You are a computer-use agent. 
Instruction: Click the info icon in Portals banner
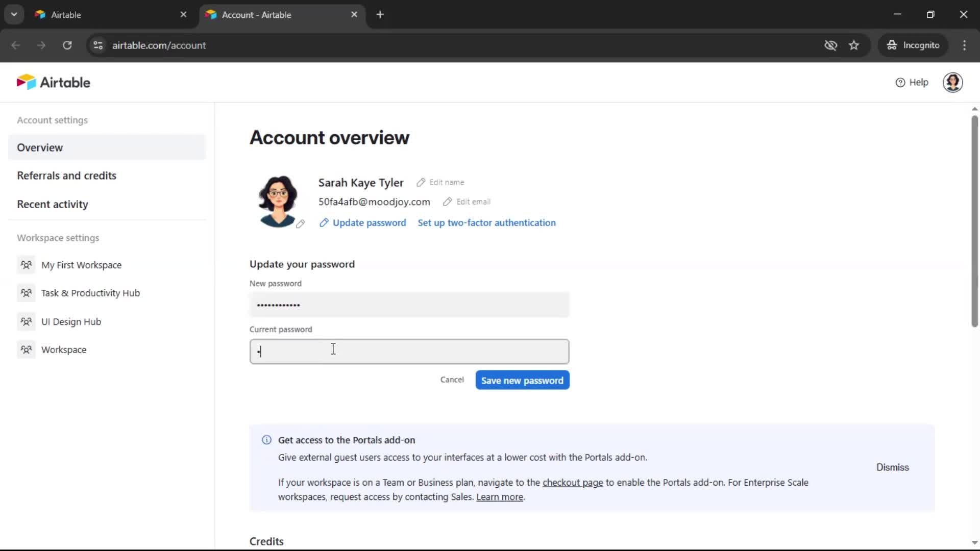pyautogui.click(x=266, y=440)
